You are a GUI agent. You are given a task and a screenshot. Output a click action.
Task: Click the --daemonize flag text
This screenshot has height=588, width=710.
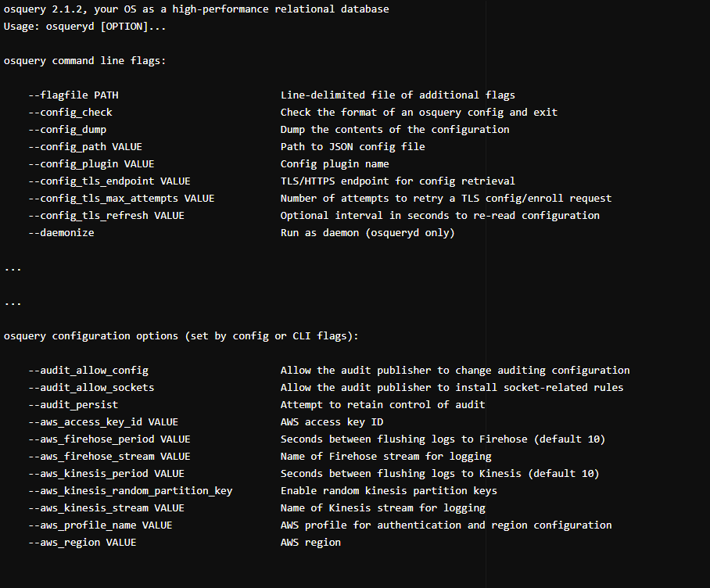[61, 233]
